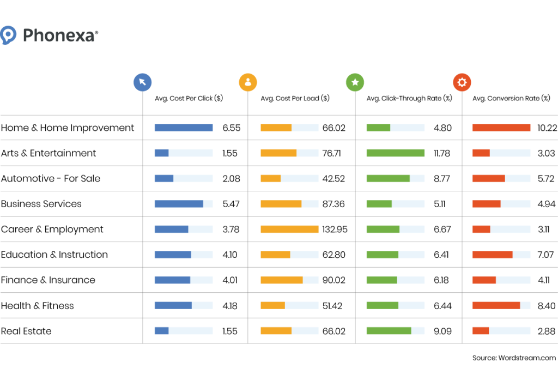Select the Avg. Cost Per Click header
Viewport: 558px width, 392px height.
(x=189, y=99)
